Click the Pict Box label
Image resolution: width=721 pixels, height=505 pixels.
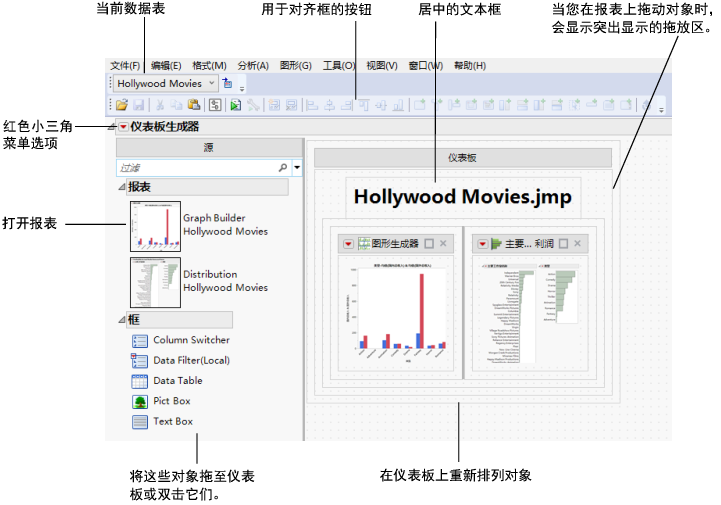tap(172, 401)
